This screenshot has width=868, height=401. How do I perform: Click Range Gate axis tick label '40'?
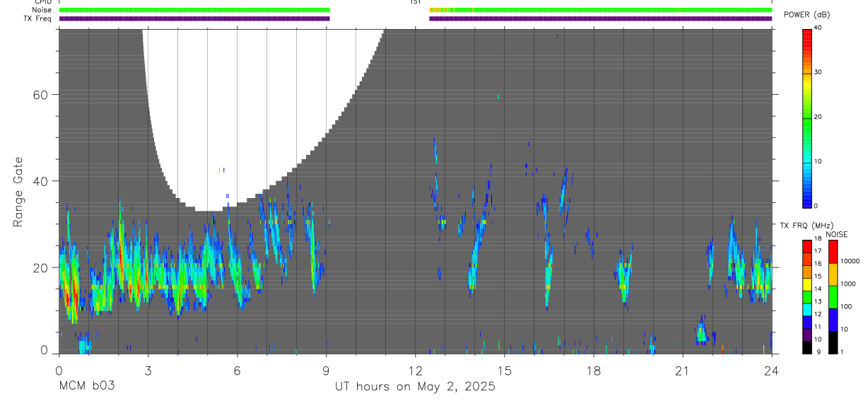40,181
